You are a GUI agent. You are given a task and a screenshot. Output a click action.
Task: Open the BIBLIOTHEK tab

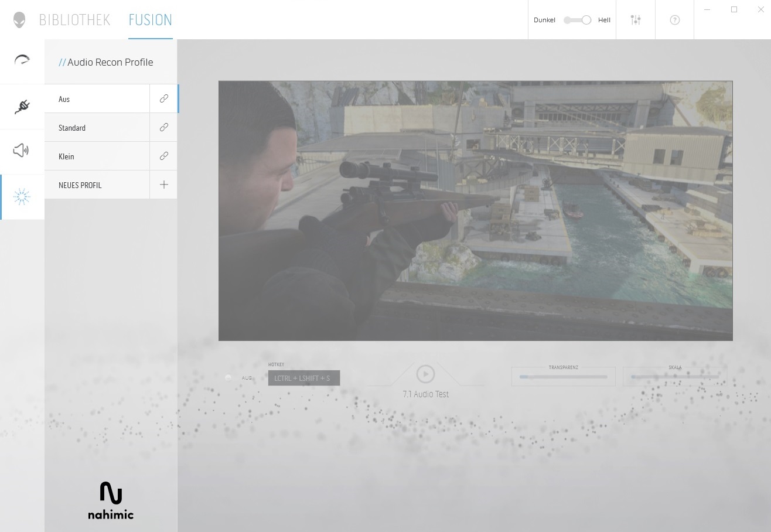pyautogui.click(x=74, y=20)
